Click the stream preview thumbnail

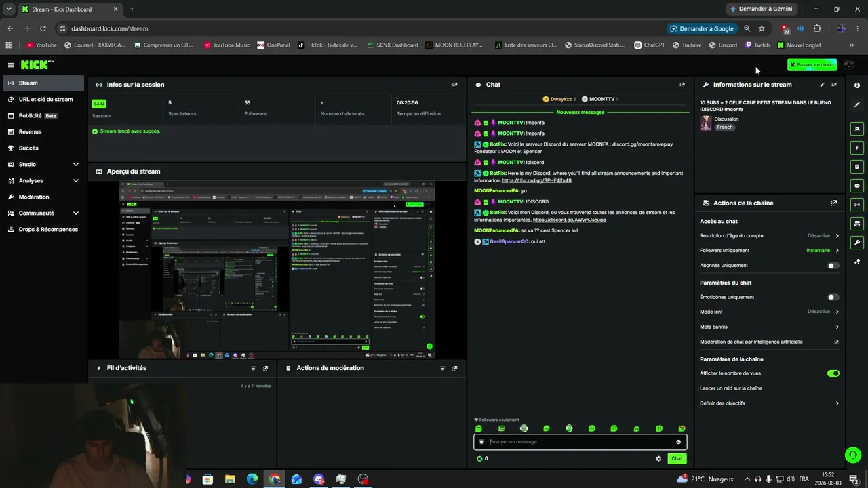point(277,269)
